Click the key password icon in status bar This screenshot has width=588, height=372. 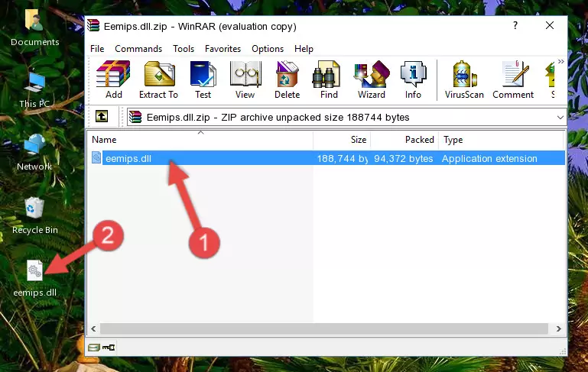[x=109, y=348]
